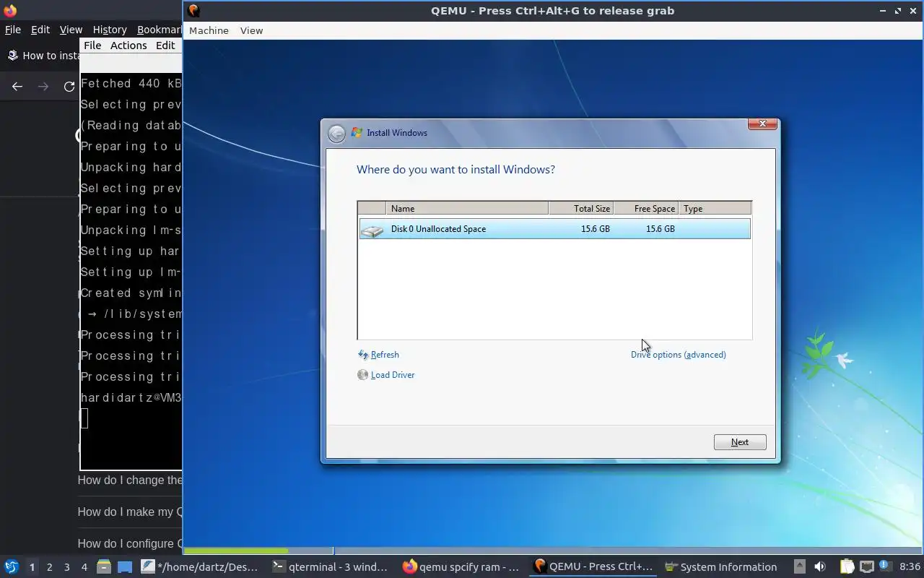
Task: Open the terminal window File menu
Action: pos(92,45)
